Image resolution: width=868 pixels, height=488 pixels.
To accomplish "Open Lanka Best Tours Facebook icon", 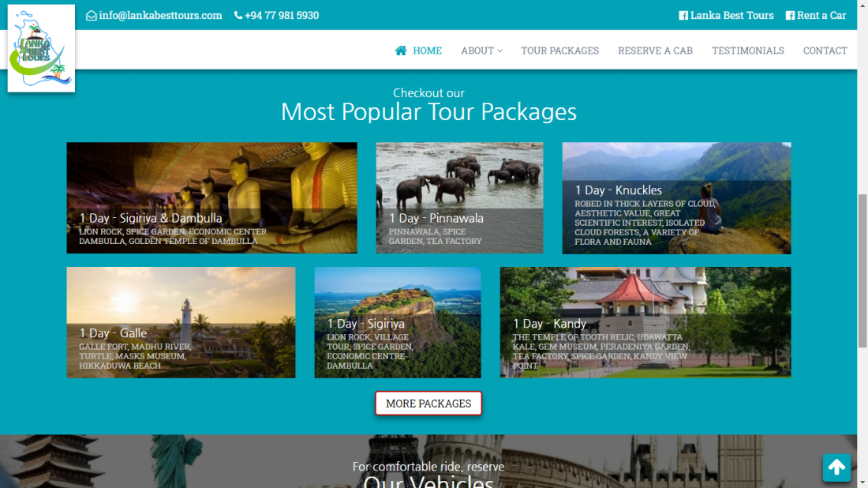I will pos(683,16).
